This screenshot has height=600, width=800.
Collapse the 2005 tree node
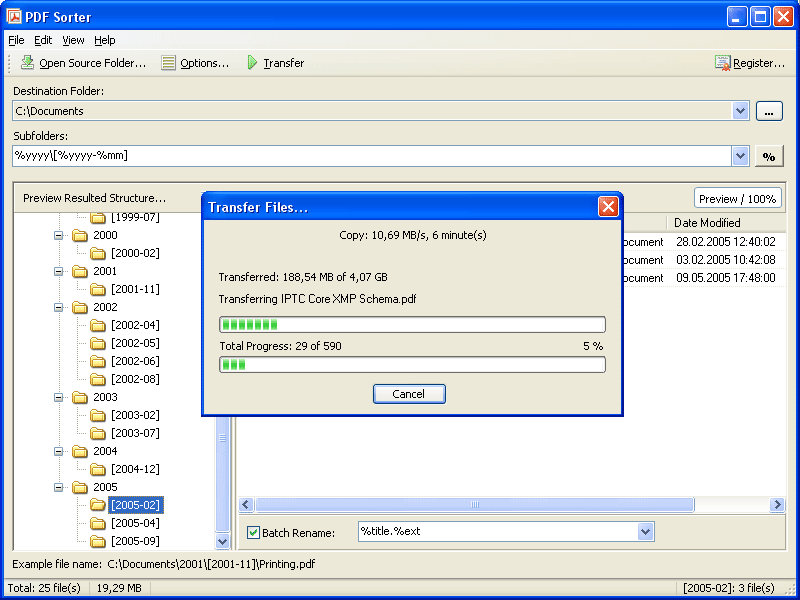59,487
